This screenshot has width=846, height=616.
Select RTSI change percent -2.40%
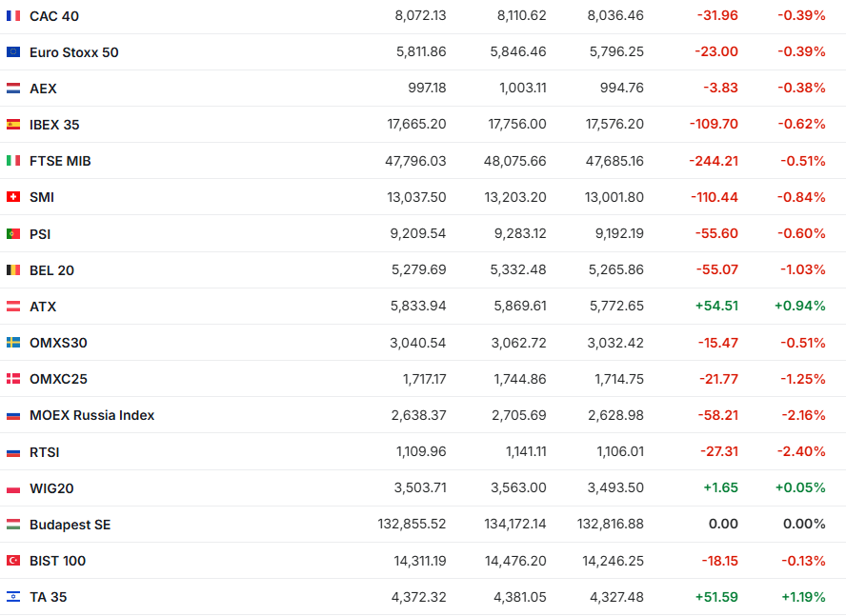[801, 451]
